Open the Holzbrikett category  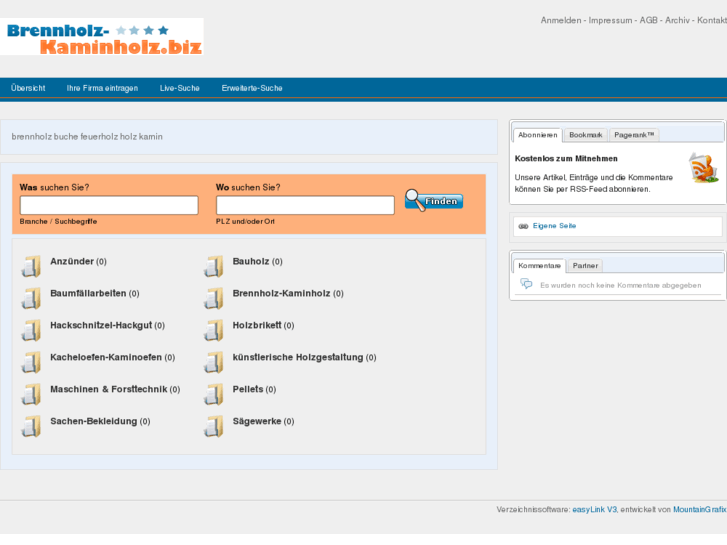[257, 326]
